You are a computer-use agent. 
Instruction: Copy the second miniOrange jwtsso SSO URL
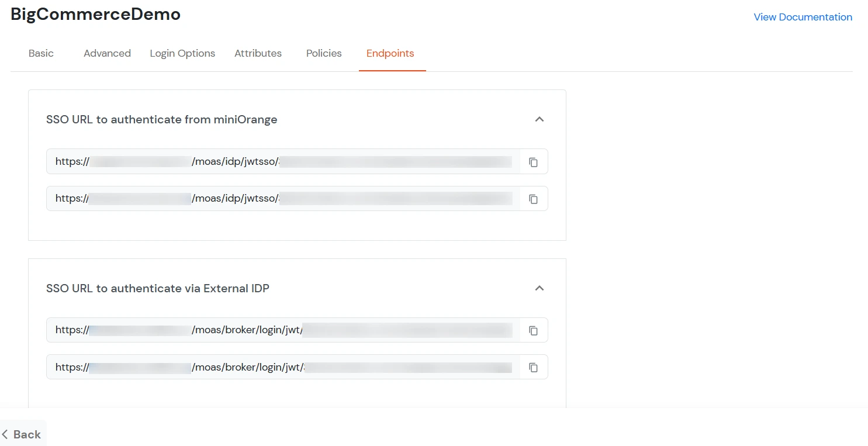[533, 199]
